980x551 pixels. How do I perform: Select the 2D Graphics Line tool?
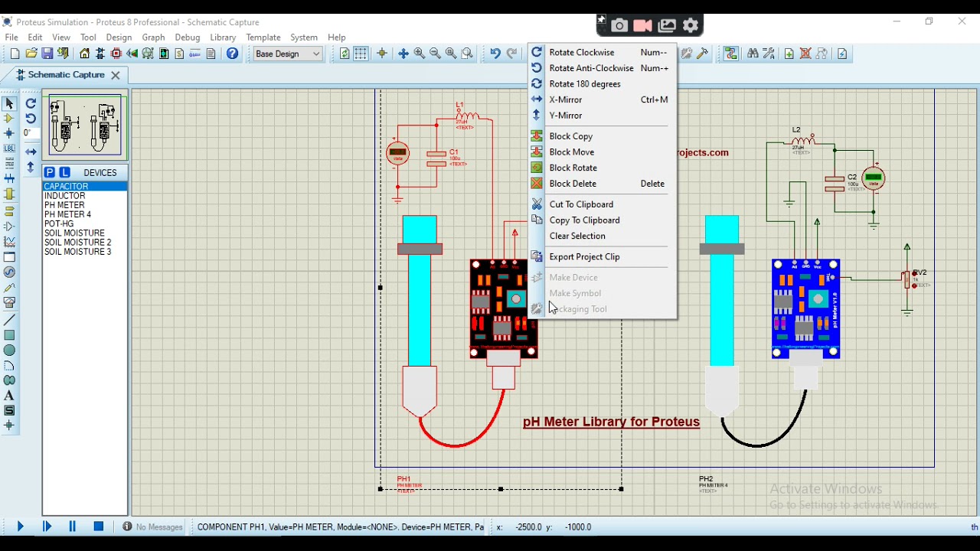point(9,320)
